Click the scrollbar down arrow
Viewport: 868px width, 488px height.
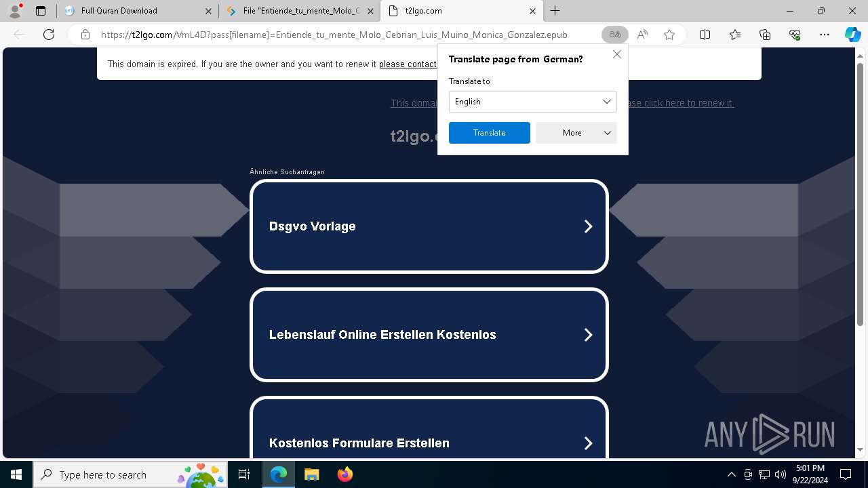pyautogui.click(x=861, y=449)
